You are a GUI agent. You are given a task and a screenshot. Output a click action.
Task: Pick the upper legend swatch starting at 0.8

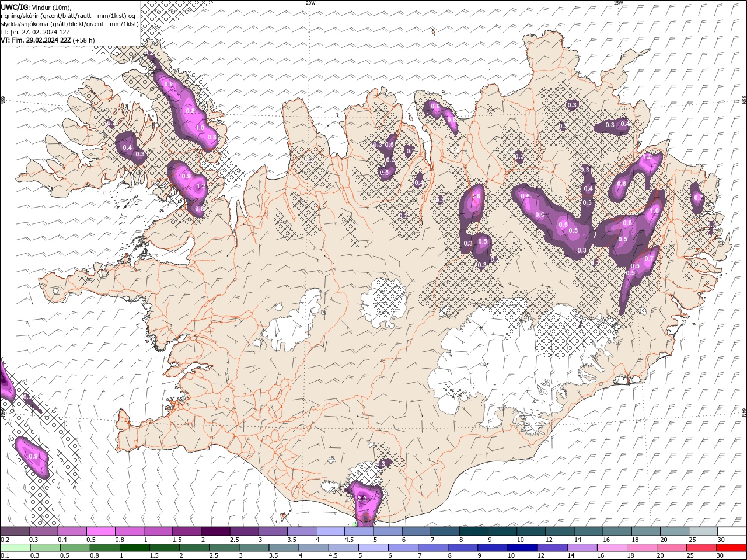pos(129,531)
